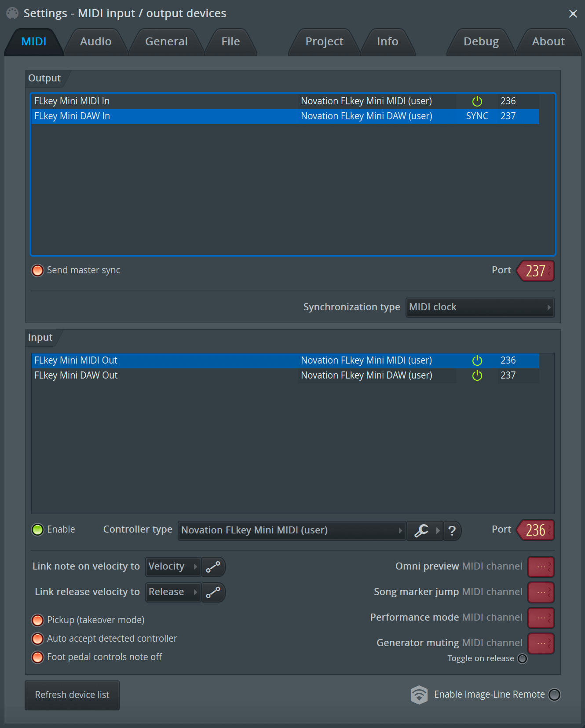Open the Controller type dropdown
This screenshot has height=728, width=585.
[x=292, y=530]
